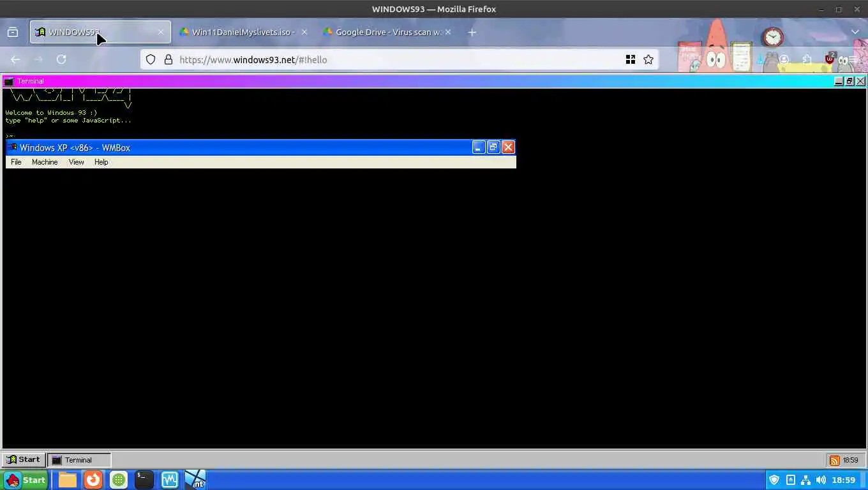Open the 'nt' window icon in taskbar
868x490 pixels.
pos(195,480)
